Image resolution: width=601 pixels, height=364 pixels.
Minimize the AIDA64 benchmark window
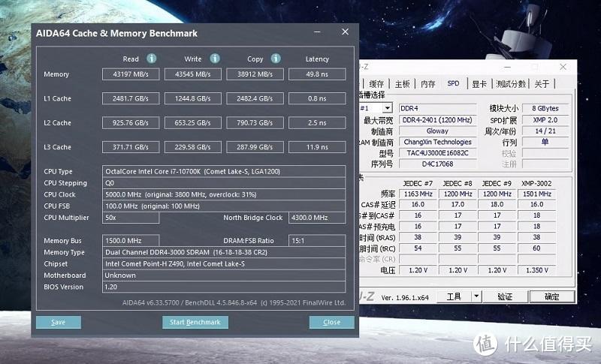coord(317,32)
